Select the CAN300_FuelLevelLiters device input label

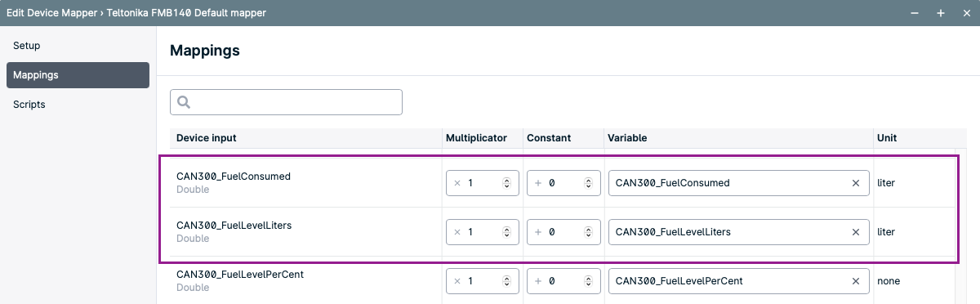234,226
